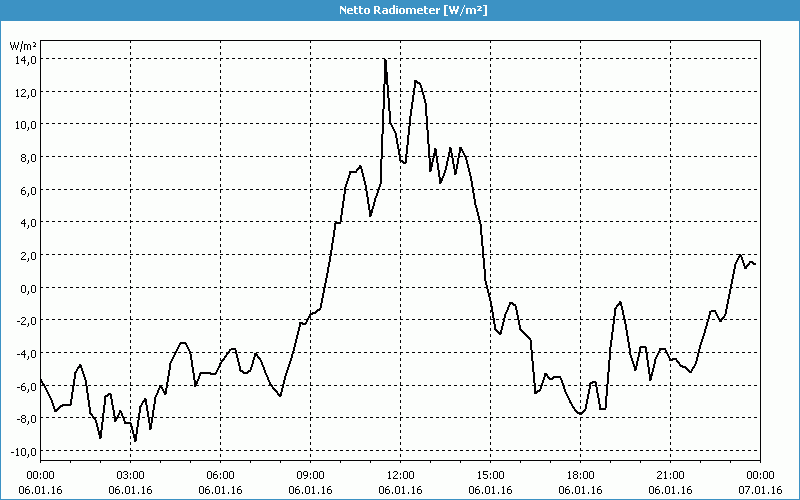Click the -2,0 y-axis value
Screen dimensions: 800x500
coord(27,320)
